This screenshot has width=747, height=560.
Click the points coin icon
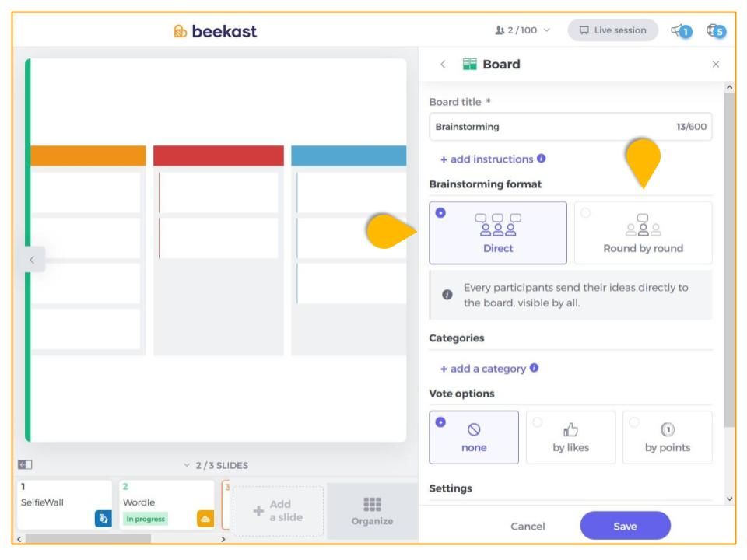(668, 429)
